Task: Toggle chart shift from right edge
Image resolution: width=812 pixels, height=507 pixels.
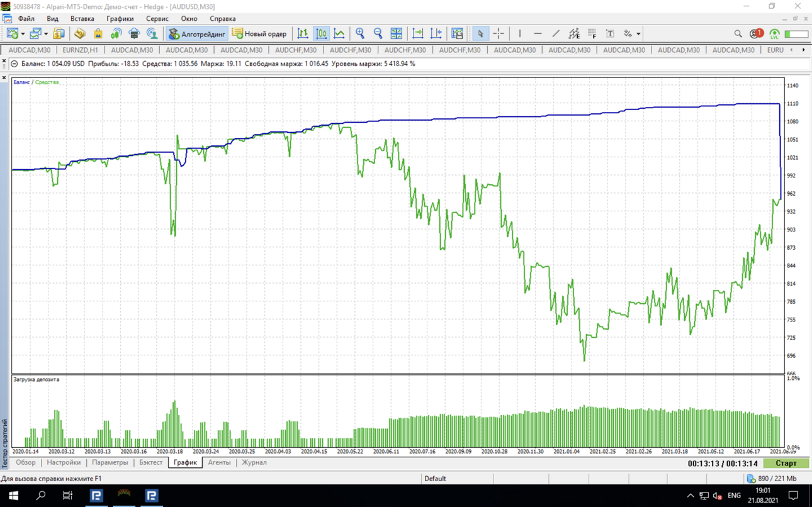Action: click(x=436, y=33)
